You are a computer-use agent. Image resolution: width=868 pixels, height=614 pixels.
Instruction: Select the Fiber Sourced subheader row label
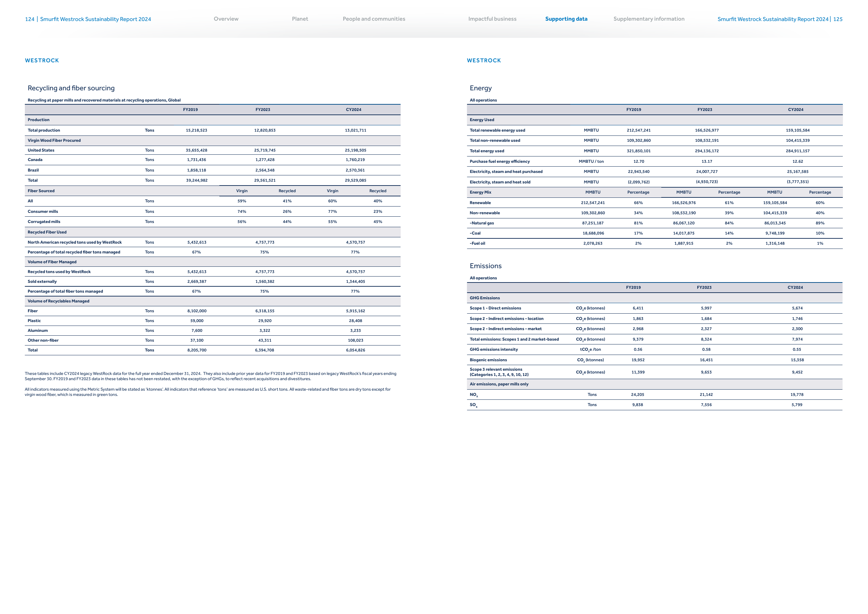(x=41, y=191)
